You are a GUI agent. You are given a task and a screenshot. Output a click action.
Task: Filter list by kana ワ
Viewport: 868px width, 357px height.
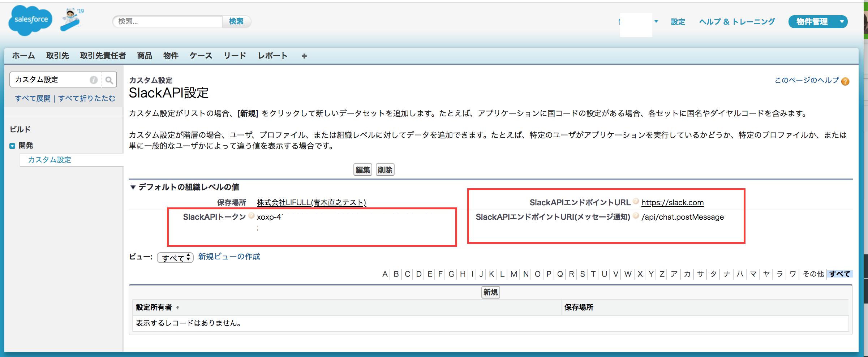point(793,274)
